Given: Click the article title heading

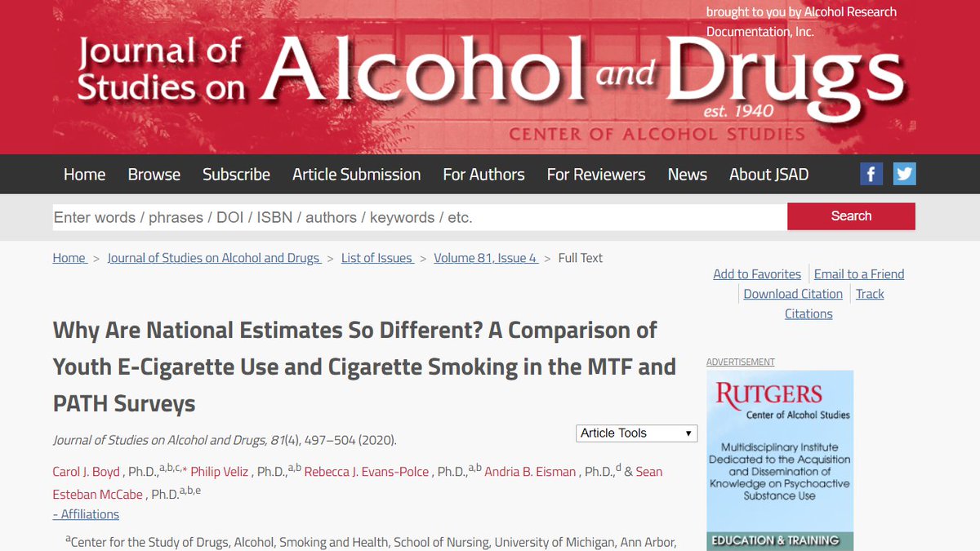Looking at the screenshot, I should (x=364, y=367).
